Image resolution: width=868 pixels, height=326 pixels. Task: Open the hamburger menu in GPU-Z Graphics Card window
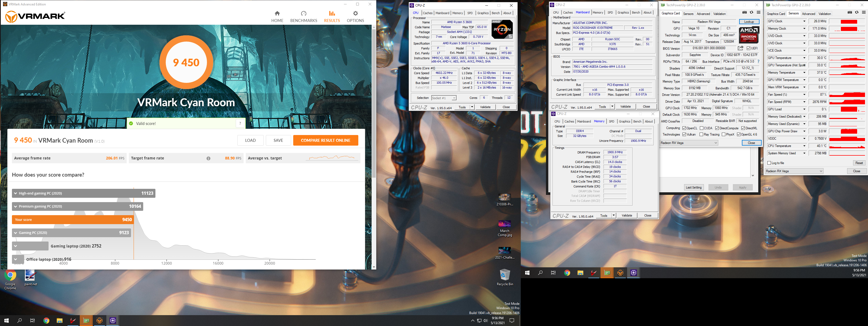point(758,12)
